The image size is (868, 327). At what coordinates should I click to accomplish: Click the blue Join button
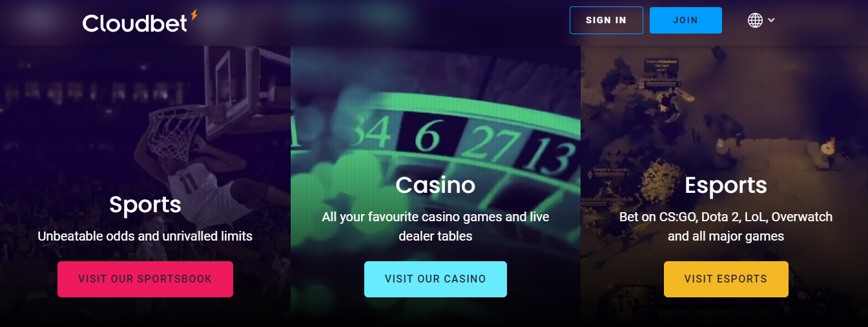(685, 20)
